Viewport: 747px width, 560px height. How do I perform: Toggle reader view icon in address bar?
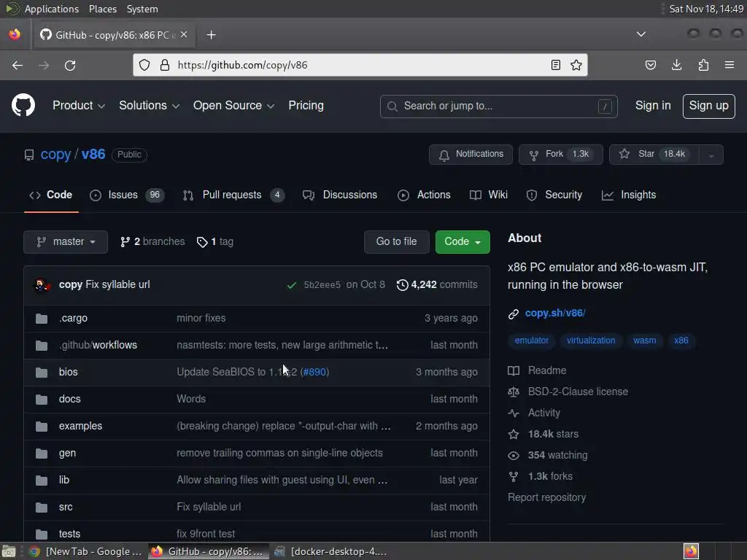tap(555, 65)
